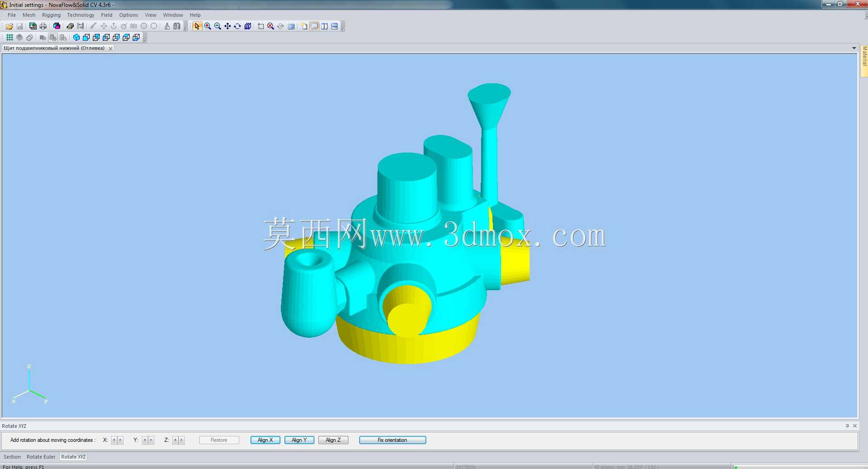Select the seventh cube view icon
The image size is (868, 469).
(136, 38)
